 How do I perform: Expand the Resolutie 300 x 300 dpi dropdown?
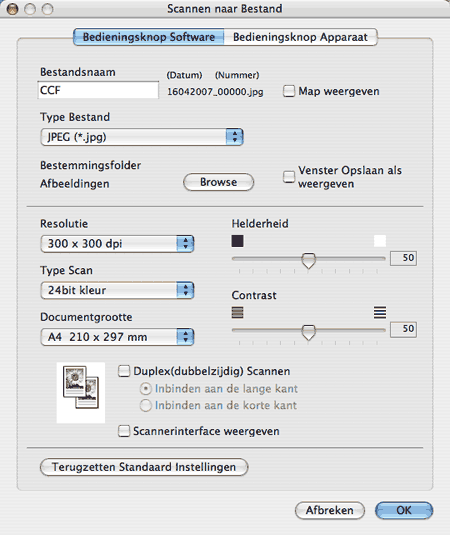(x=117, y=244)
